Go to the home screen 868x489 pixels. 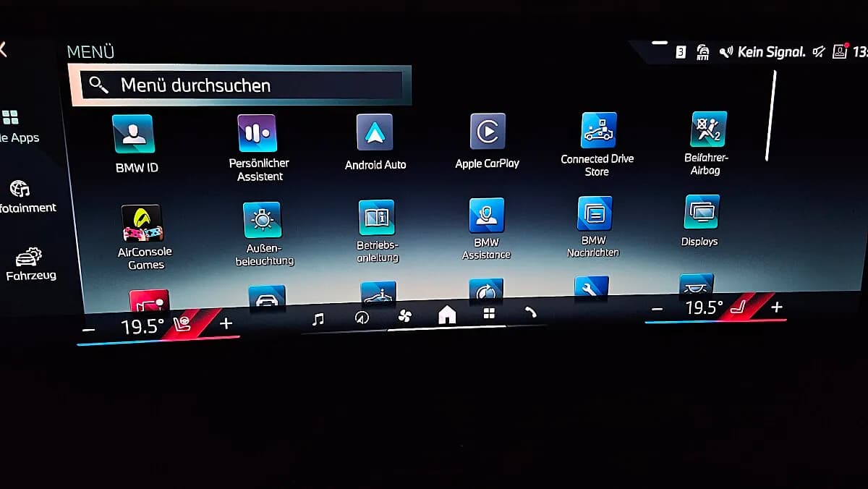click(447, 315)
